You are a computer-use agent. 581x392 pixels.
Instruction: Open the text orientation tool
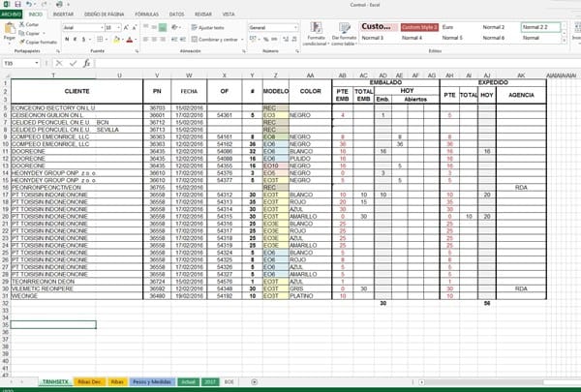[x=174, y=27]
